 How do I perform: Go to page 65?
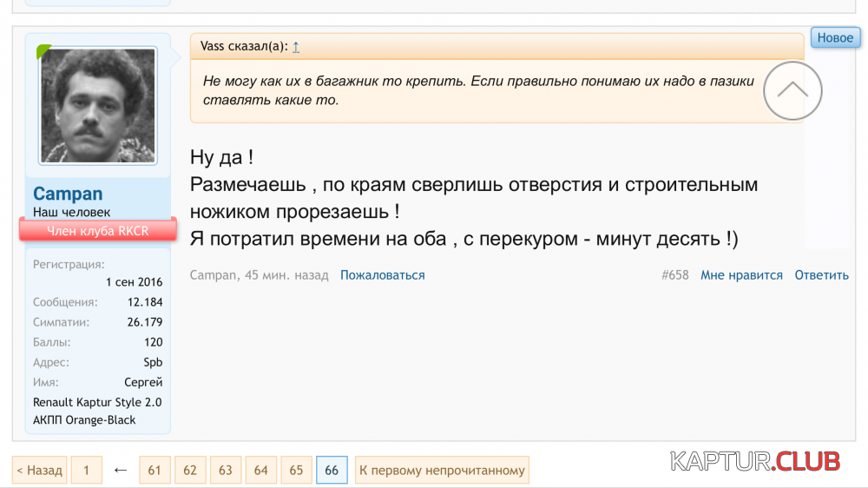pos(296,471)
